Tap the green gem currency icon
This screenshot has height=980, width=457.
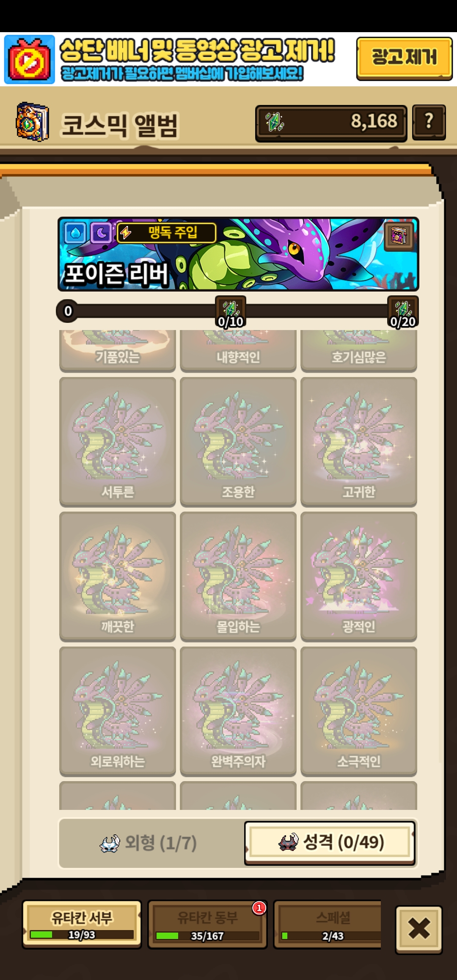275,122
